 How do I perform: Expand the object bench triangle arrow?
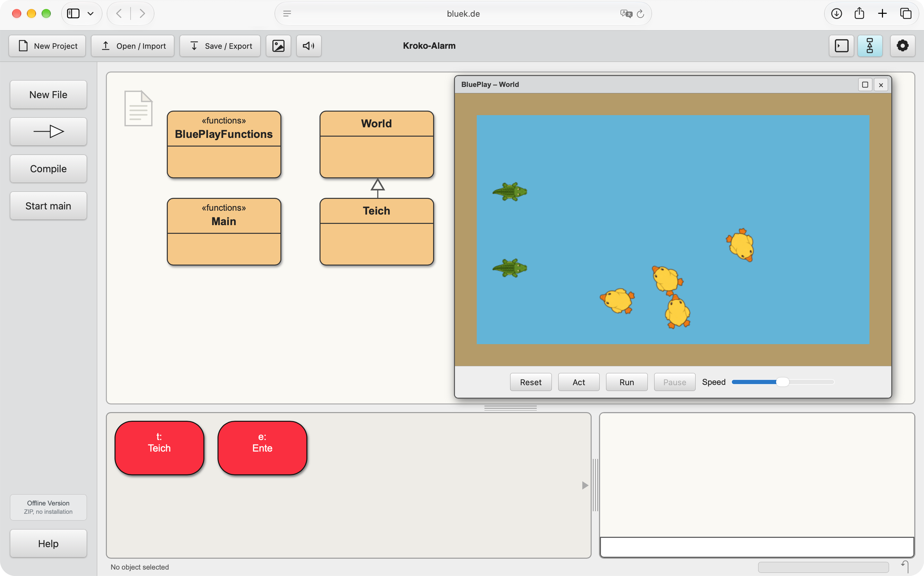tap(585, 485)
